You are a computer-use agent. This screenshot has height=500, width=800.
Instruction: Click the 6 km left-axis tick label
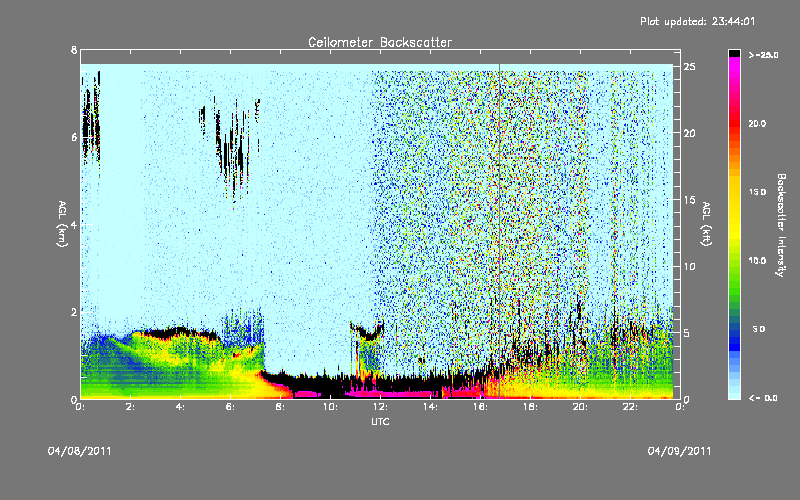pos(74,137)
